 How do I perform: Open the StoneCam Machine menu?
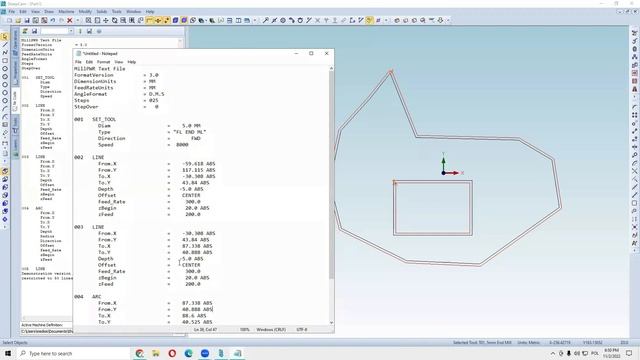point(66,11)
